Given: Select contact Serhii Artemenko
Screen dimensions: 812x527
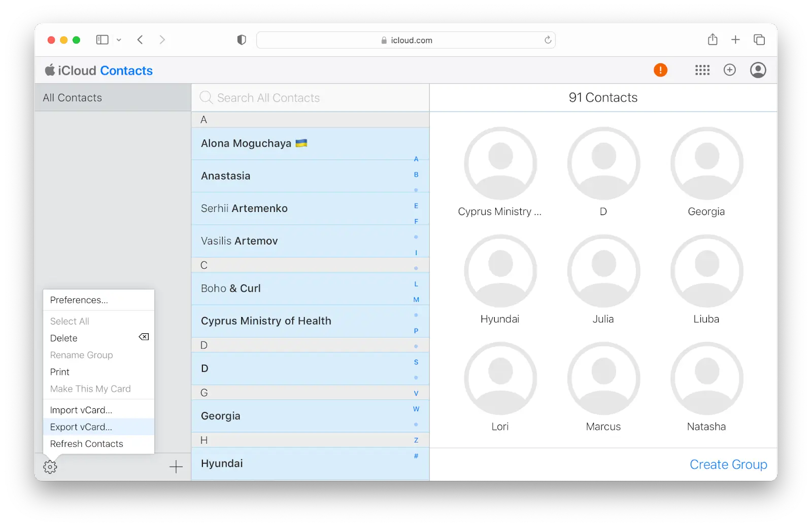Looking at the screenshot, I should [310, 208].
